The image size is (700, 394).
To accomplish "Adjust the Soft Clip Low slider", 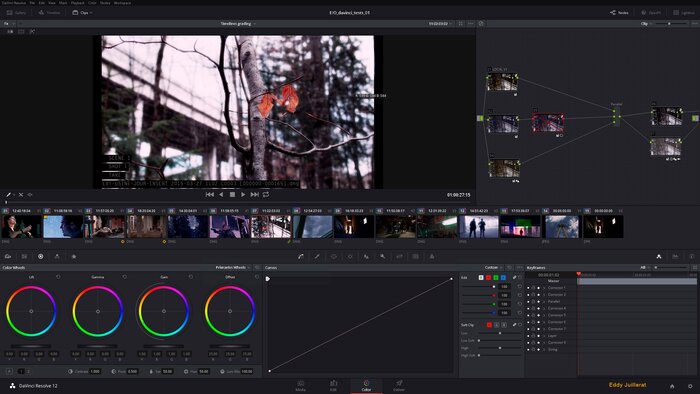I will (500, 333).
